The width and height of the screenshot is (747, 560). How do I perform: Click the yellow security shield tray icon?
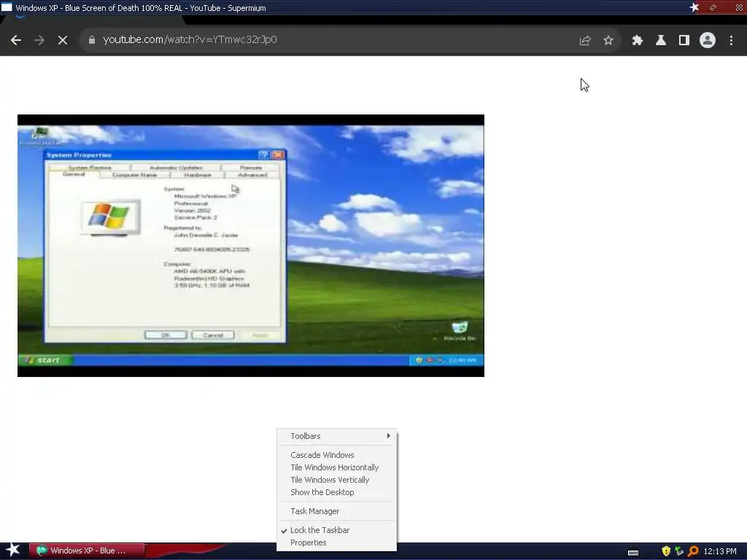click(666, 551)
